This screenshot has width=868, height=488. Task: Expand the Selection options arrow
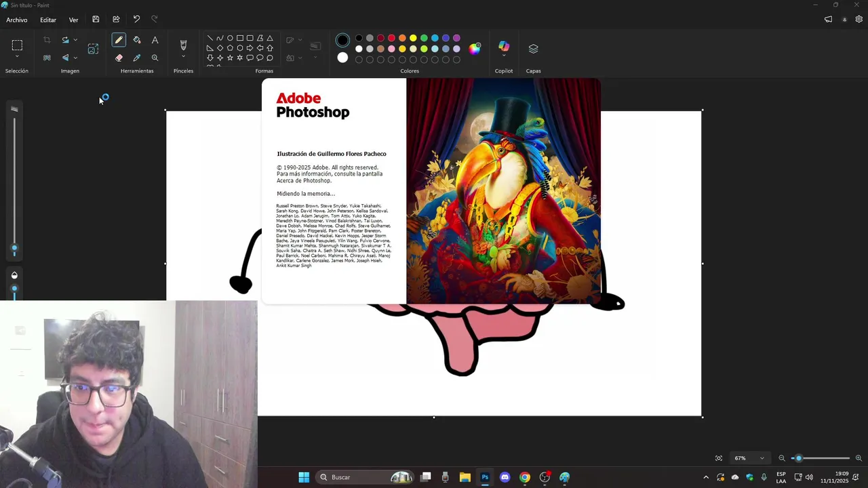pyautogui.click(x=17, y=57)
